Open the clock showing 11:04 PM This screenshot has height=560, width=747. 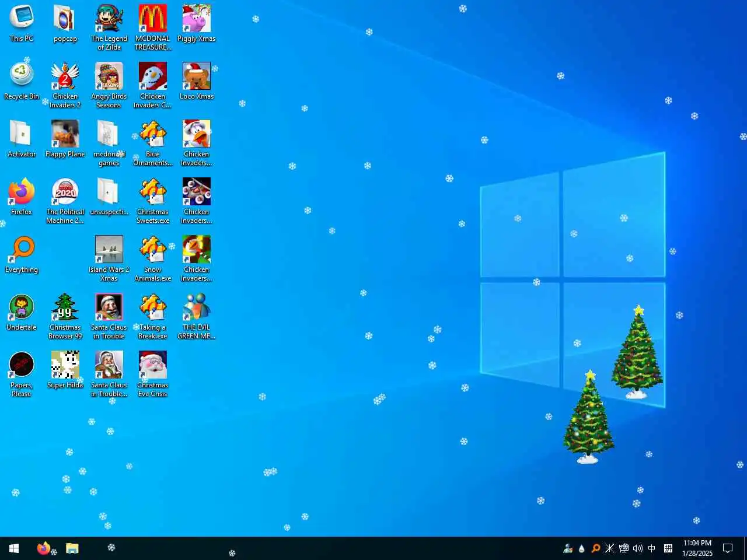(x=697, y=548)
